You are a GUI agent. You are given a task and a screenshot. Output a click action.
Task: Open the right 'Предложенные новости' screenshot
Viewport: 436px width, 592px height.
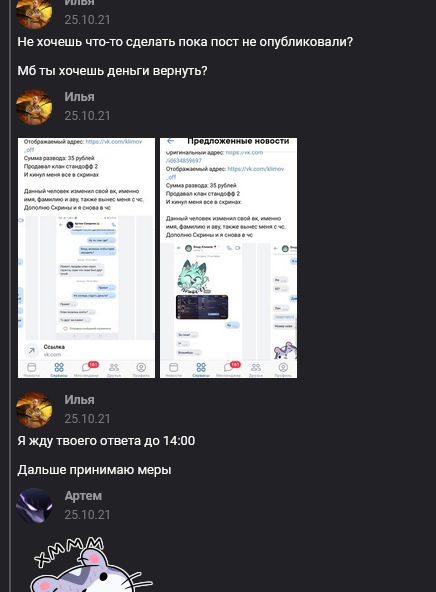click(x=228, y=258)
